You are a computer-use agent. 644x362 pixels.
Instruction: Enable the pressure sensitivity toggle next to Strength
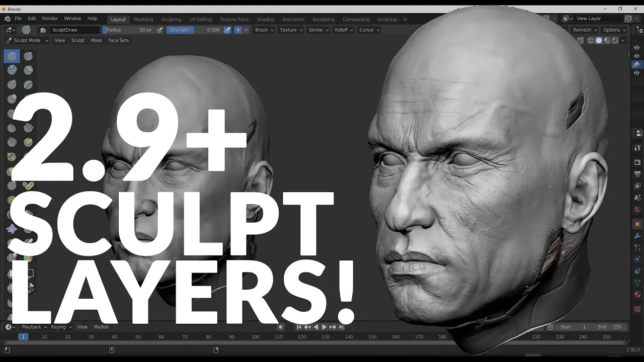tap(227, 30)
